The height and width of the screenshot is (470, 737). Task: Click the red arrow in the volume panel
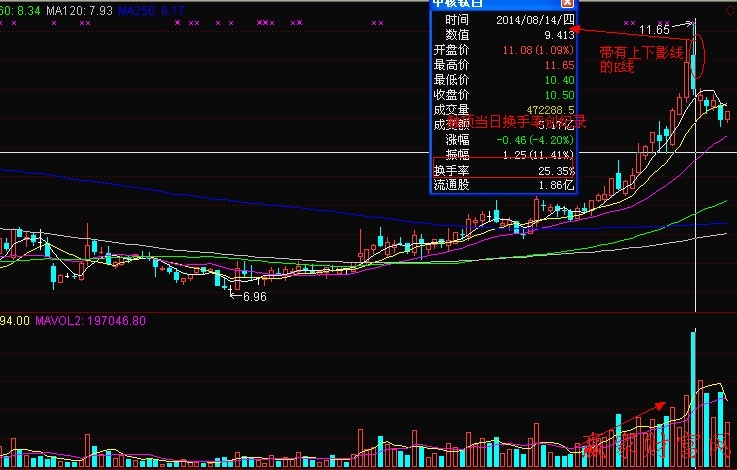coord(650,408)
